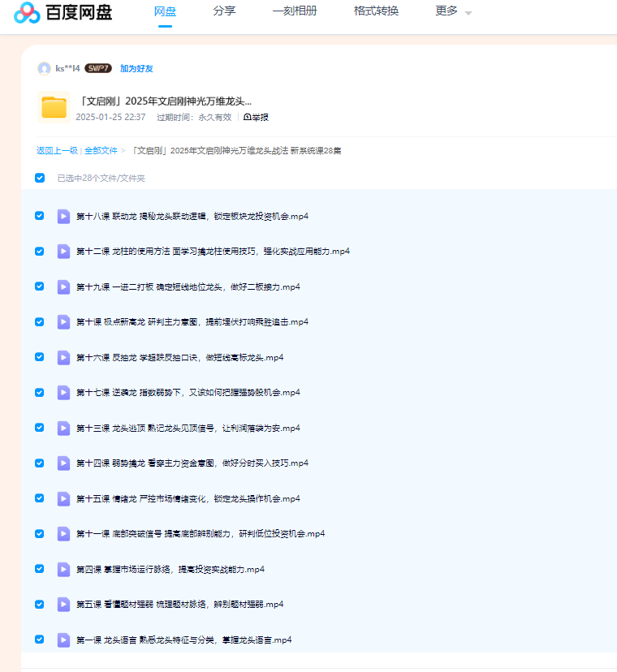
Task: Click the 返回上一级 link
Action: [x=57, y=150]
